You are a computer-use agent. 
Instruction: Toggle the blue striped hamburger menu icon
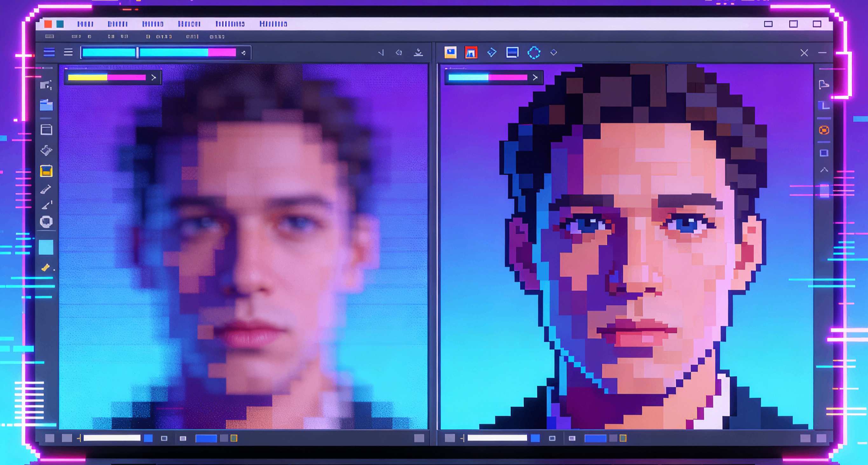tap(49, 52)
